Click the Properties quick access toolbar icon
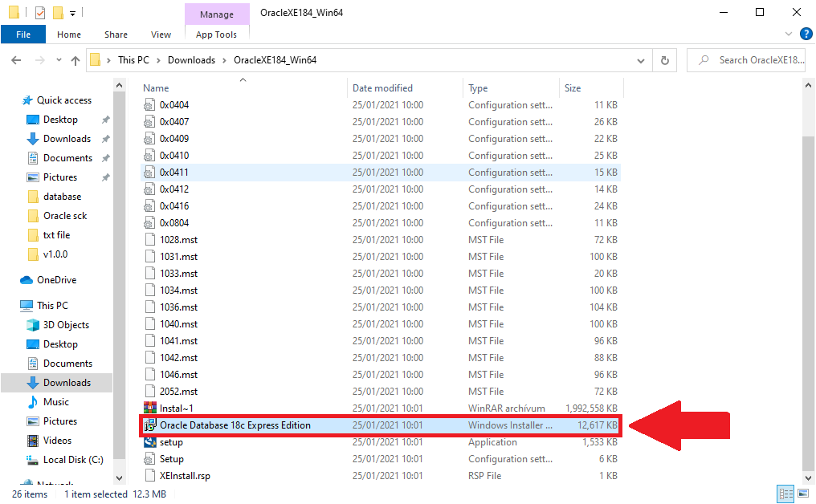This screenshot has height=504, width=816. coord(40,13)
